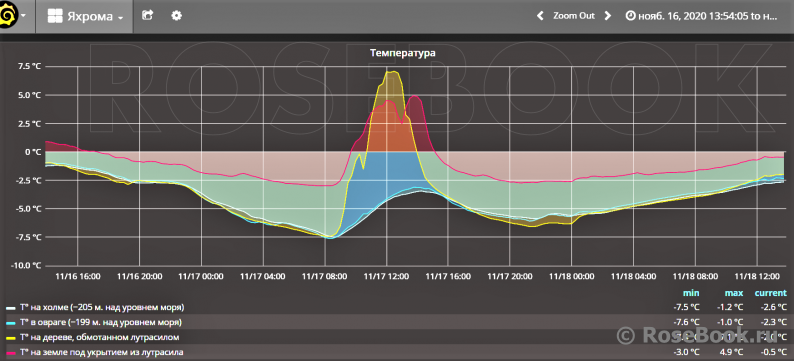
Task: Click x-axis label 11/16 16:00
Action: [x=77, y=276]
